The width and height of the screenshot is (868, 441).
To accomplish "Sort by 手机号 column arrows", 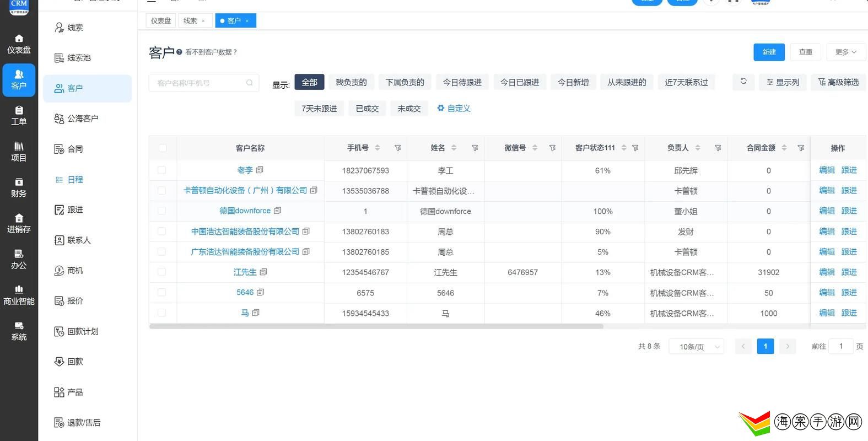I will (x=378, y=148).
